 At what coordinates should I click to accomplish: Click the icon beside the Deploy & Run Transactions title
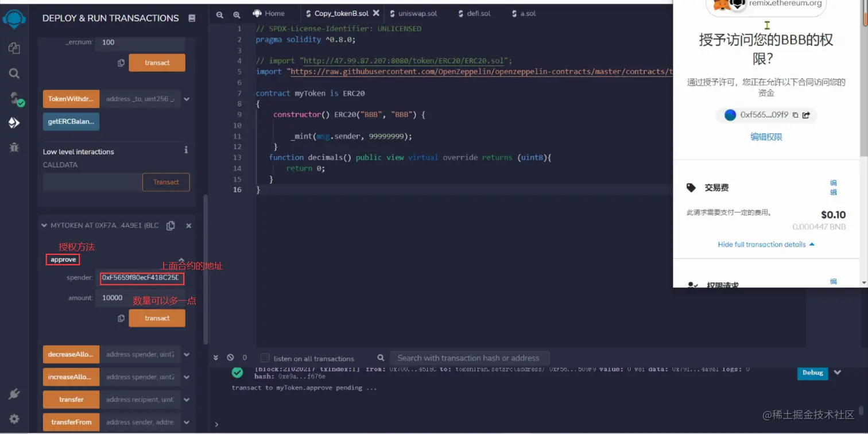192,18
